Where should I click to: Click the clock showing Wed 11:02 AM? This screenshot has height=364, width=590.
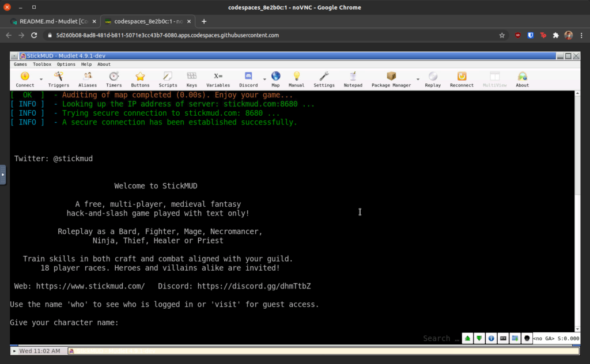tap(40, 351)
